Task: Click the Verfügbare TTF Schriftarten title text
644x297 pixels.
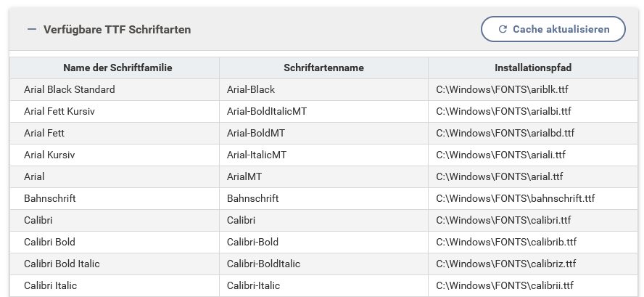Action: (117, 30)
